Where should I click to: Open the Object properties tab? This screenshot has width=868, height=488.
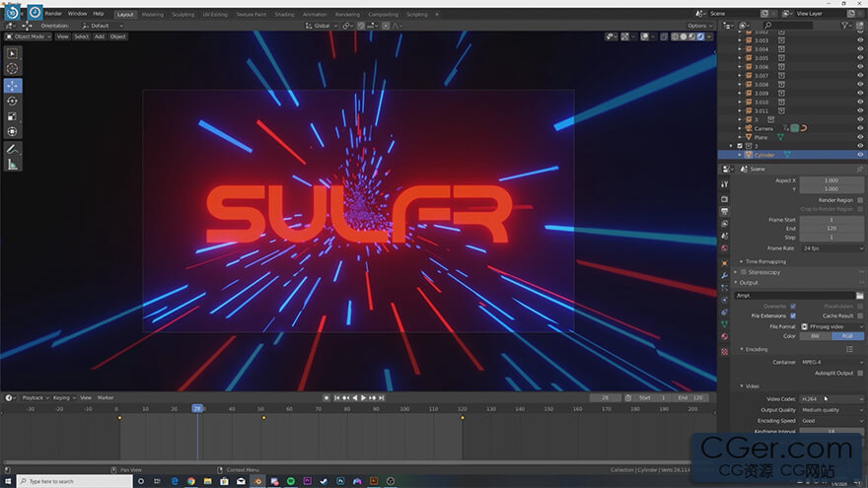pos(725,263)
